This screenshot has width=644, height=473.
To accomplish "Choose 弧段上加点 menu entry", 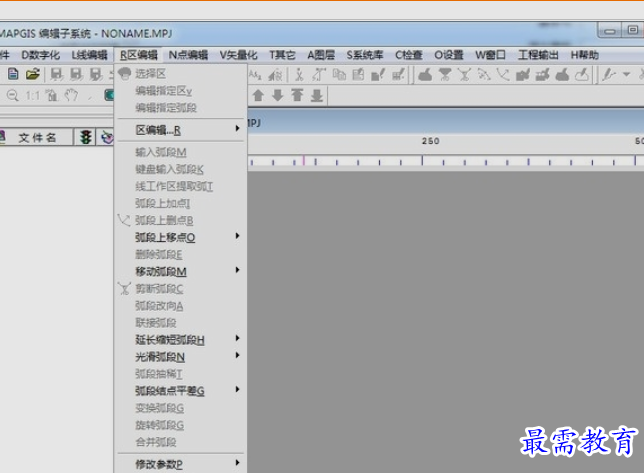I will [x=181, y=203].
